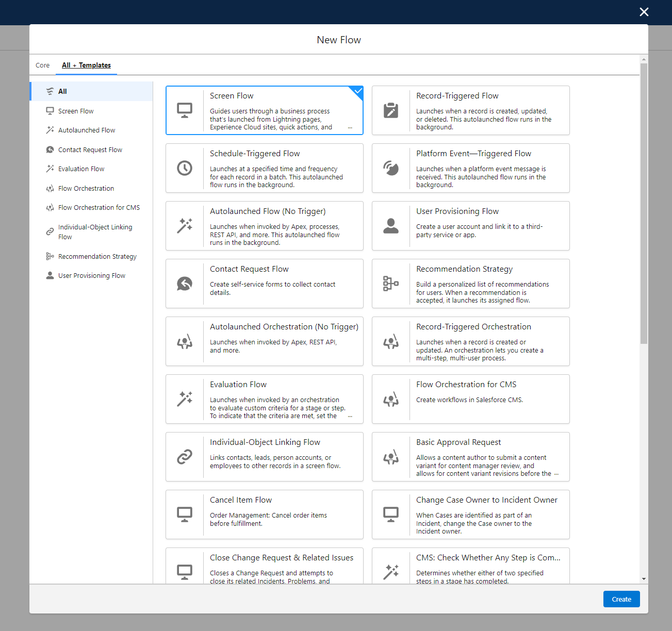Click the Autolaunched Orchestration (No Trigger) title
672x631 pixels.
pos(284,327)
